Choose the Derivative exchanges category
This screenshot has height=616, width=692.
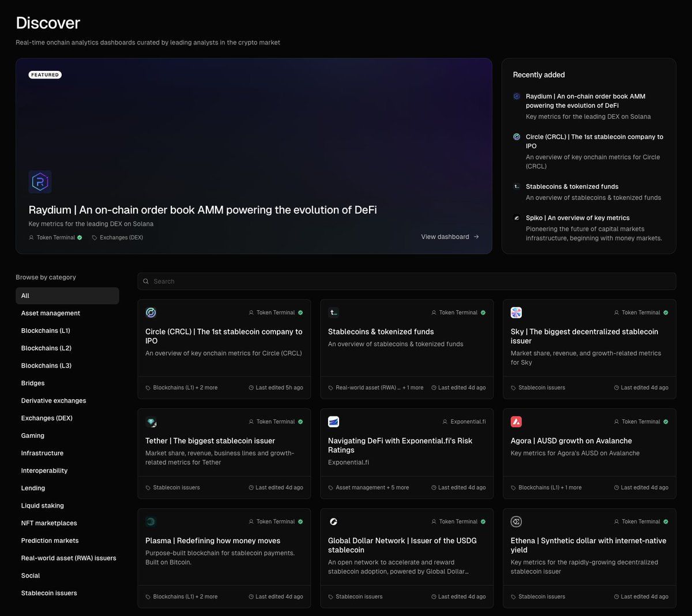67,401
